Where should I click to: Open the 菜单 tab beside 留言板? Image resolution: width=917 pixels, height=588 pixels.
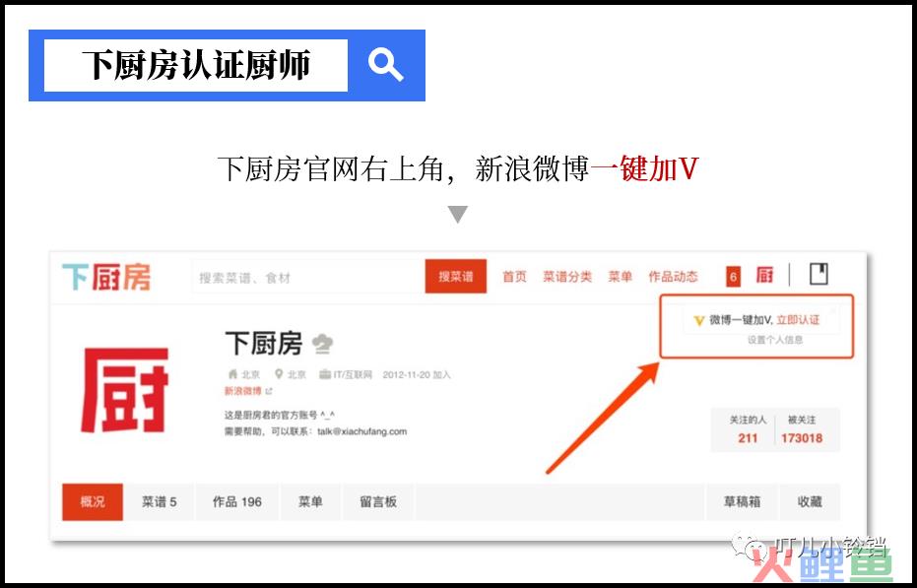(x=310, y=502)
